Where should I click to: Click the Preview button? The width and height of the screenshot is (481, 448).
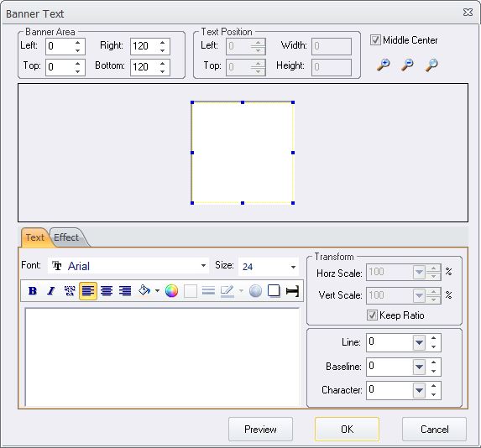tap(260, 429)
